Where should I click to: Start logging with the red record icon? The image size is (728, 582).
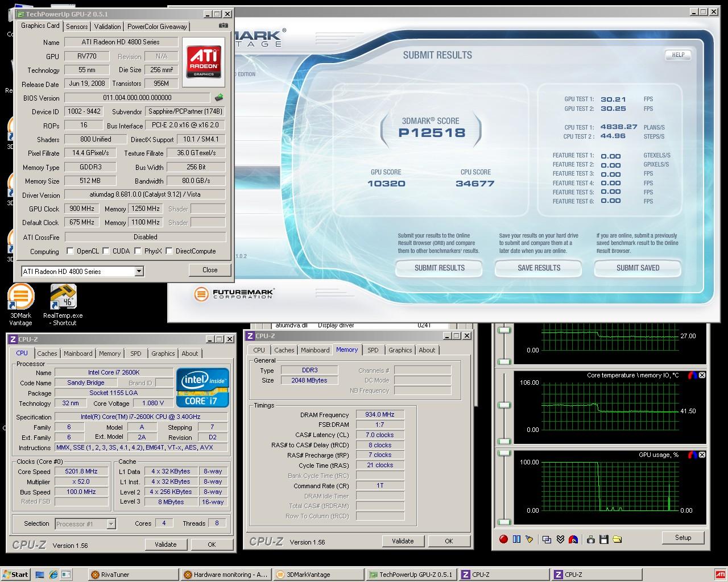tap(503, 539)
